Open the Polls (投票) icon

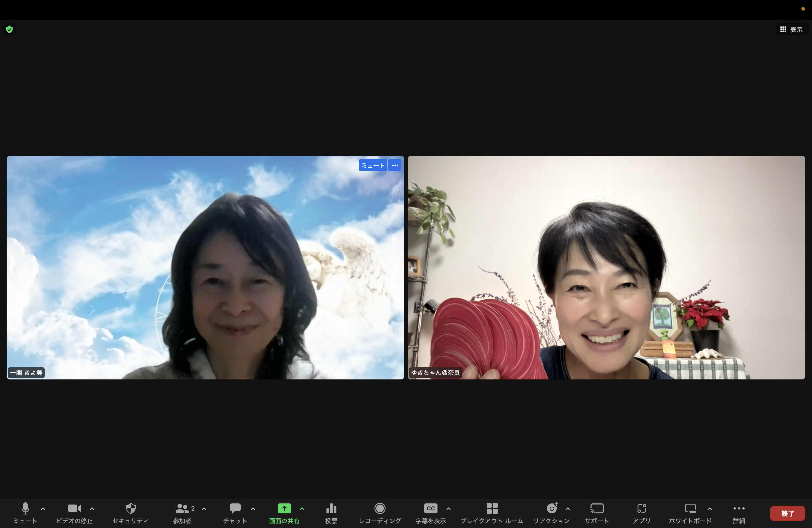pos(331,509)
